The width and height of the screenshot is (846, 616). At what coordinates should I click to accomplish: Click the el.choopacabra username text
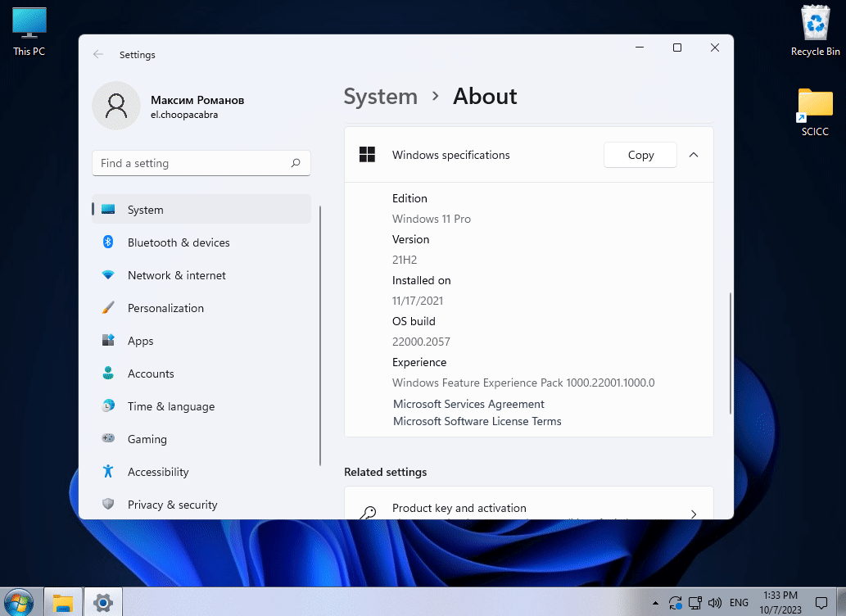tap(184, 115)
